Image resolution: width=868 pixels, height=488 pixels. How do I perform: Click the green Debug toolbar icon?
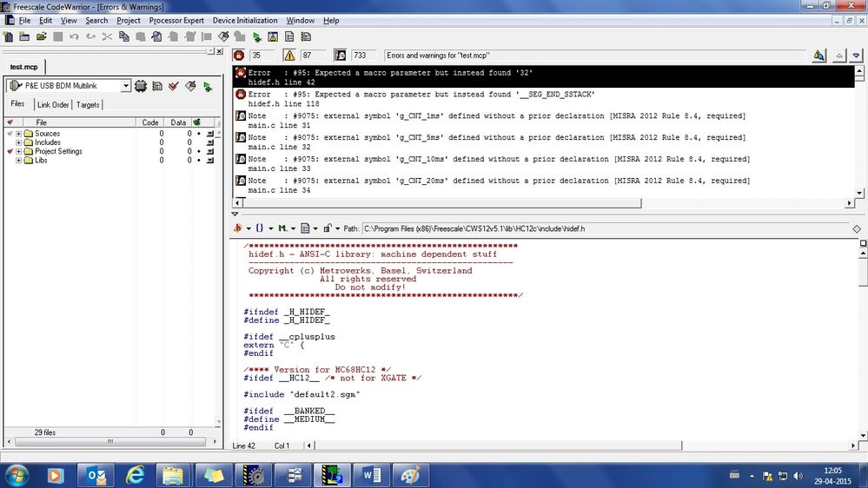(256, 37)
